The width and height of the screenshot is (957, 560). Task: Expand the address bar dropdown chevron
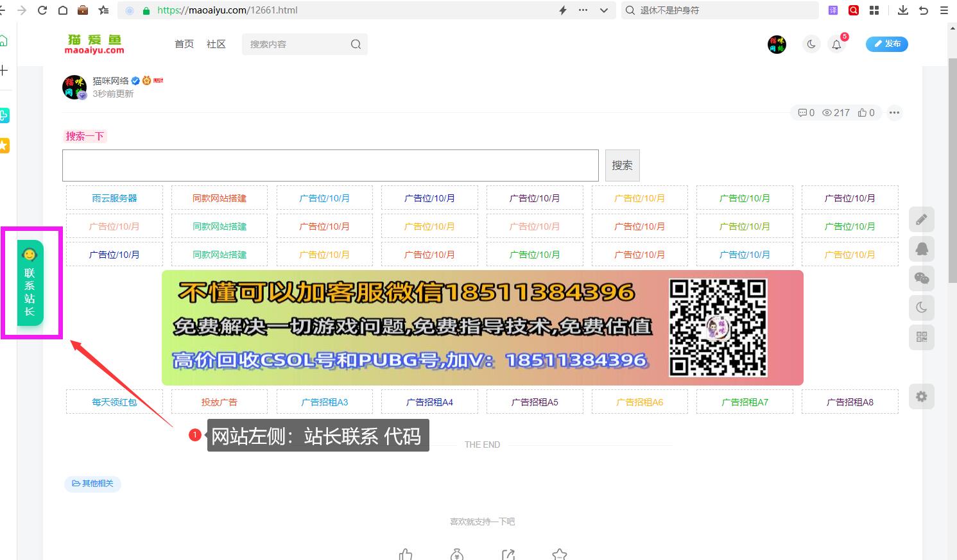[x=603, y=10]
